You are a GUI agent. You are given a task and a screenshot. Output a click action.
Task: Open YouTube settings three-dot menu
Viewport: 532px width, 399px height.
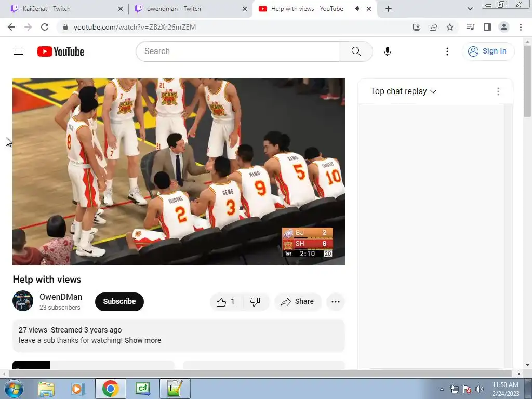pyautogui.click(x=447, y=51)
